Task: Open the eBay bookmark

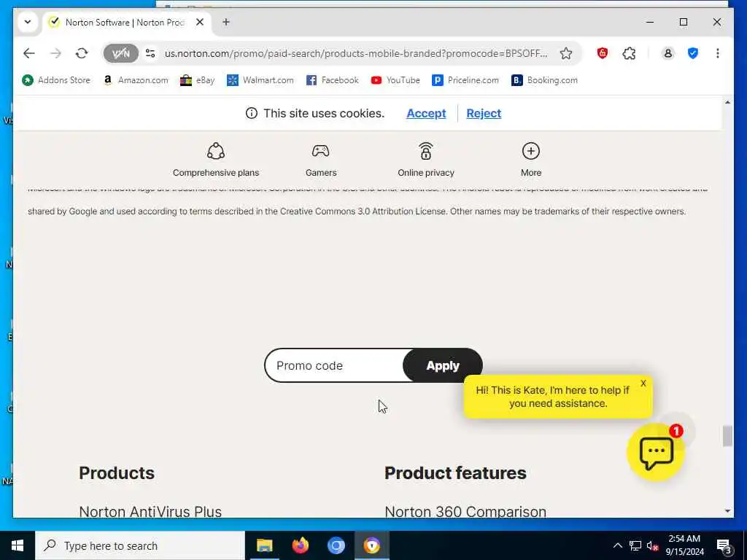Action: 198,80
